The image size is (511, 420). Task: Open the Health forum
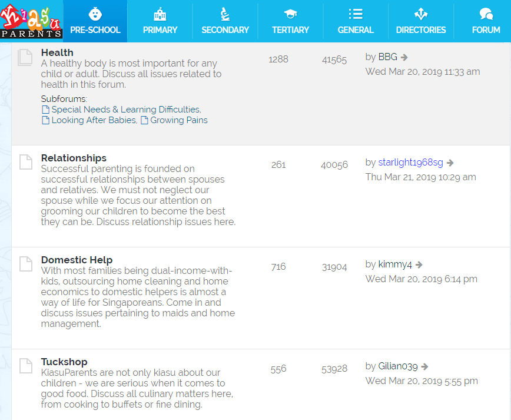pos(57,52)
